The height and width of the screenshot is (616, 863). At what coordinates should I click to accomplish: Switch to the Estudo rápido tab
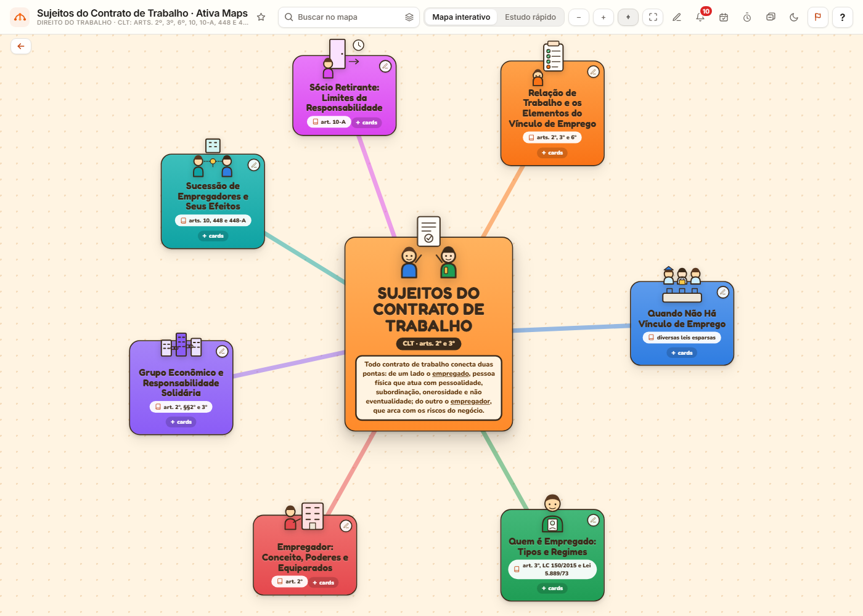(x=530, y=17)
